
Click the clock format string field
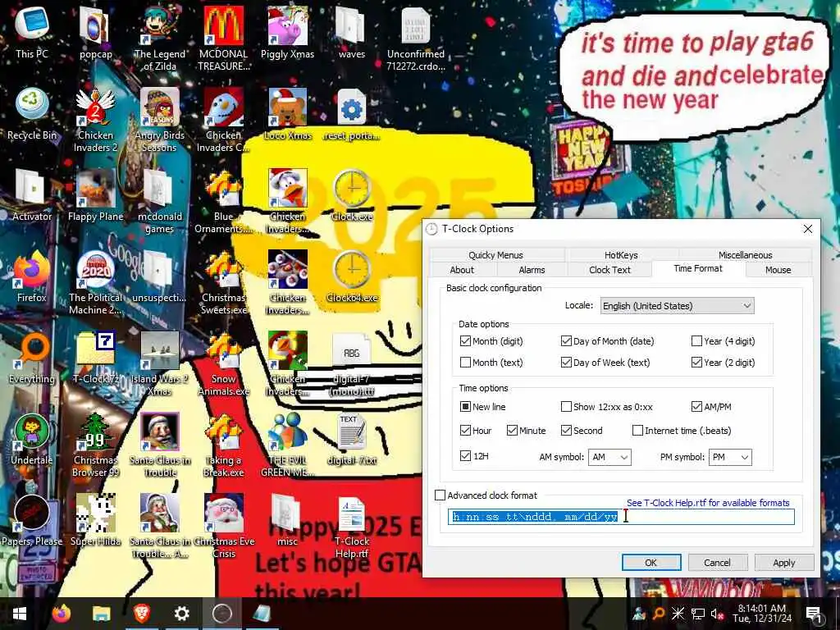(621, 517)
